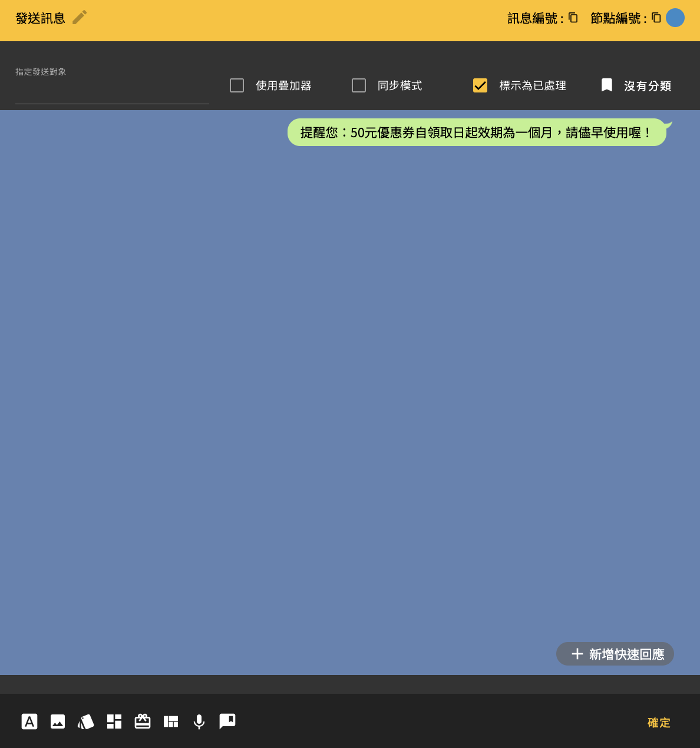Click the chat bubble bookmark icon
Image resolution: width=700 pixels, height=748 pixels.
pyautogui.click(x=227, y=721)
